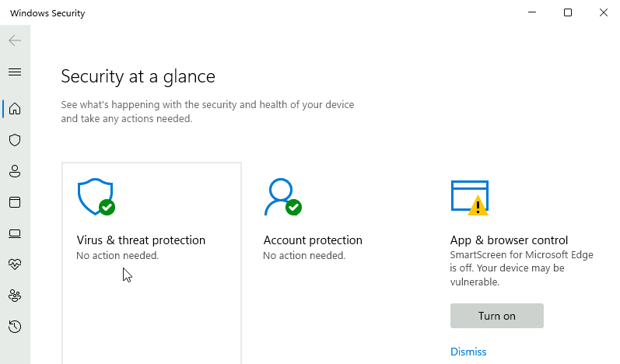The image size is (620, 364).
Task: Open App & browser control sidebar icon
Action: (x=15, y=202)
